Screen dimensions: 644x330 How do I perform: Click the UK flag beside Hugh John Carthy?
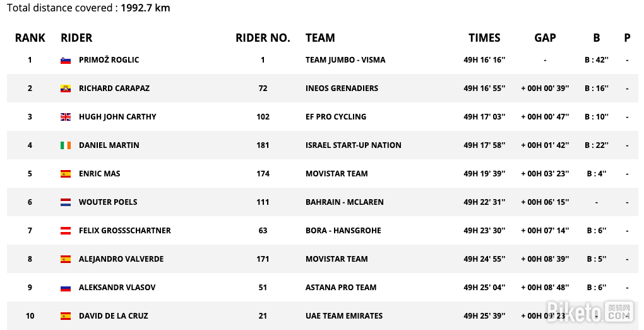click(x=65, y=117)
